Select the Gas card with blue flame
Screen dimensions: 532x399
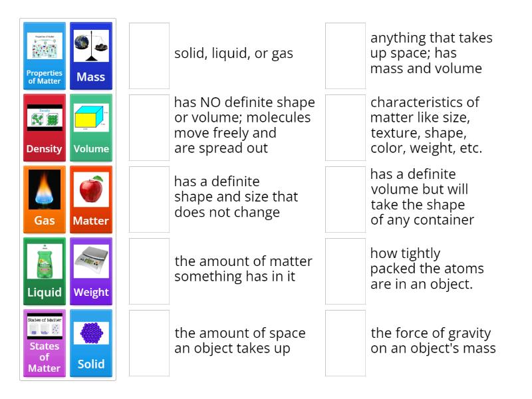tap(44, 198)
